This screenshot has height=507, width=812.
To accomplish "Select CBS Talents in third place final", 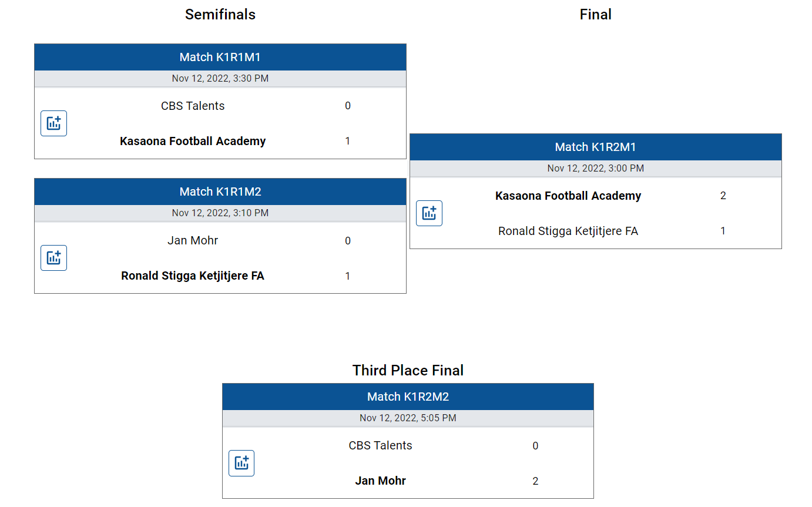I will tap(381, 445).
